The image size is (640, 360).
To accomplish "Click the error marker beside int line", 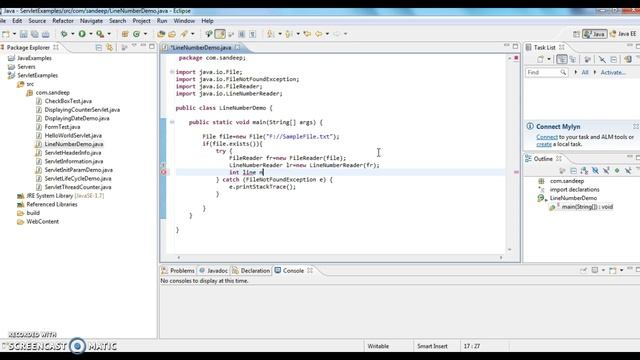I will (163, 172).
